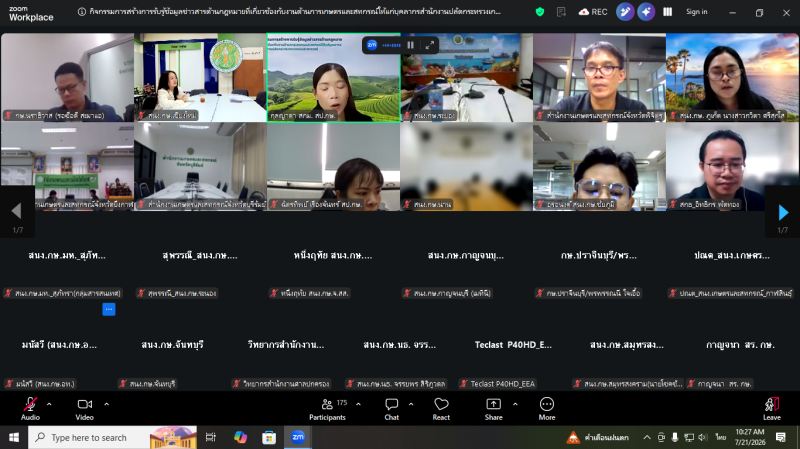Unmute microphone with the Audio button
This screenshot has height=449, width=800.
[30, 409]
